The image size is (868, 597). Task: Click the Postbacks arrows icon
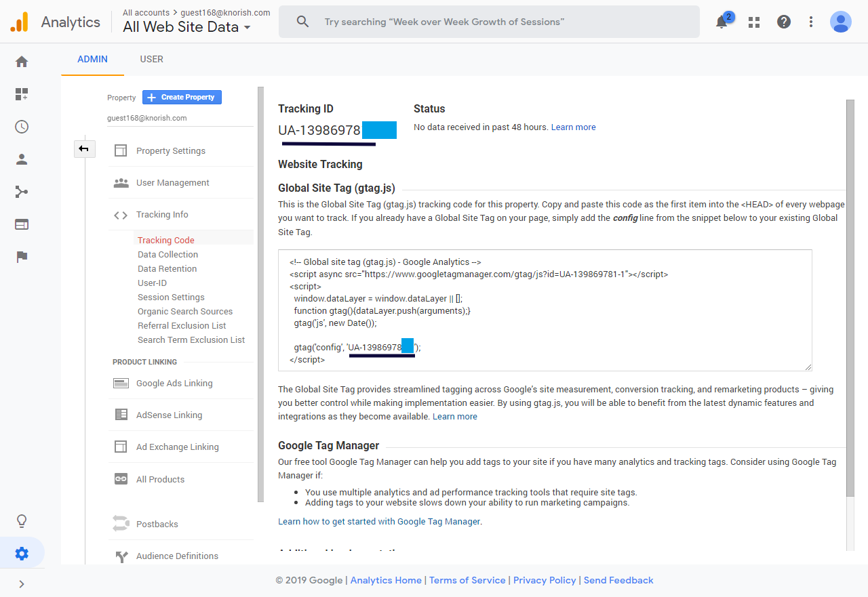[121, 524]
